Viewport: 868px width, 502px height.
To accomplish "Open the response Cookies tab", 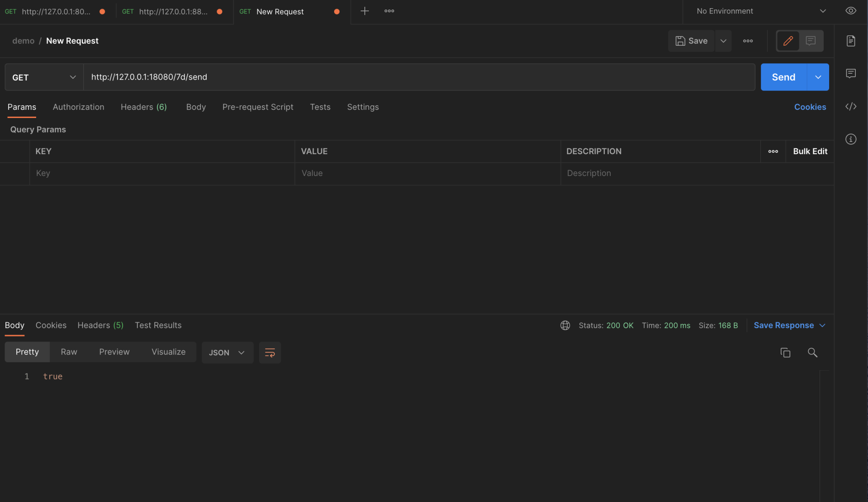I will click(51, 326).
